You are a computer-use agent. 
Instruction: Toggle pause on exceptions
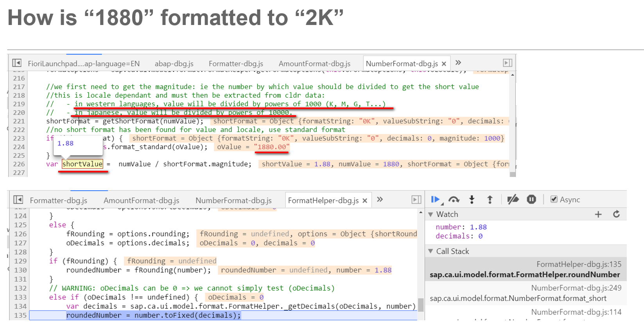point(531,200)
